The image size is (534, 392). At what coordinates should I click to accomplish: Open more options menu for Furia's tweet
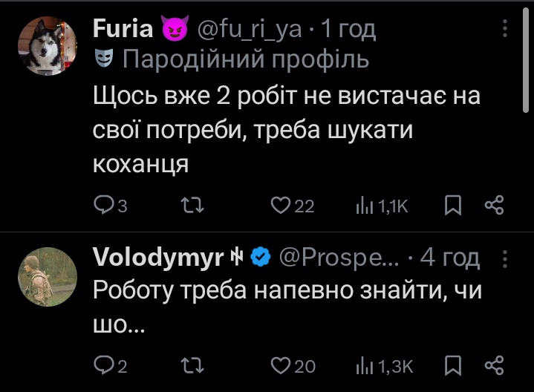point(505,28)
